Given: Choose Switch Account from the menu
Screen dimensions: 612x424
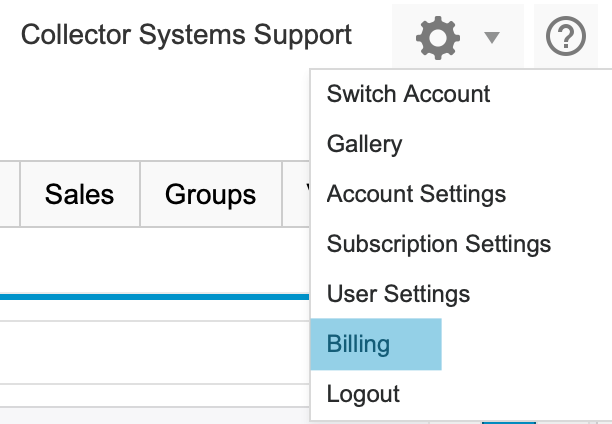Looking at the screenshot, I should tap(408, 94).
